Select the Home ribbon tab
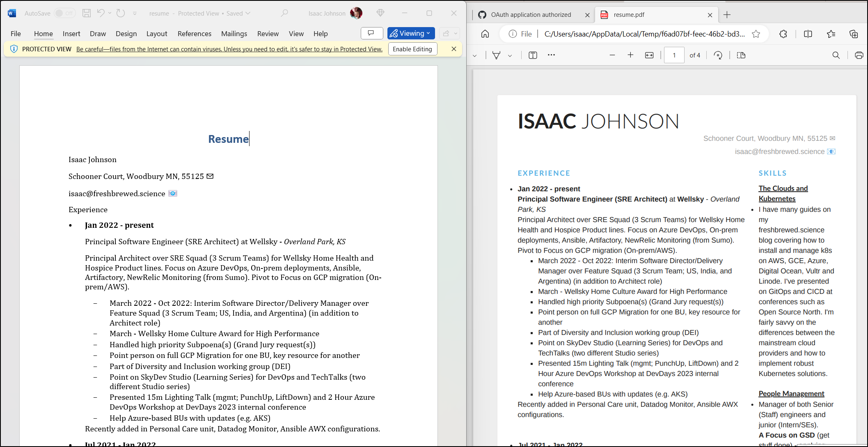The width and height of the screenshot is (868, 447). [44, 34]
